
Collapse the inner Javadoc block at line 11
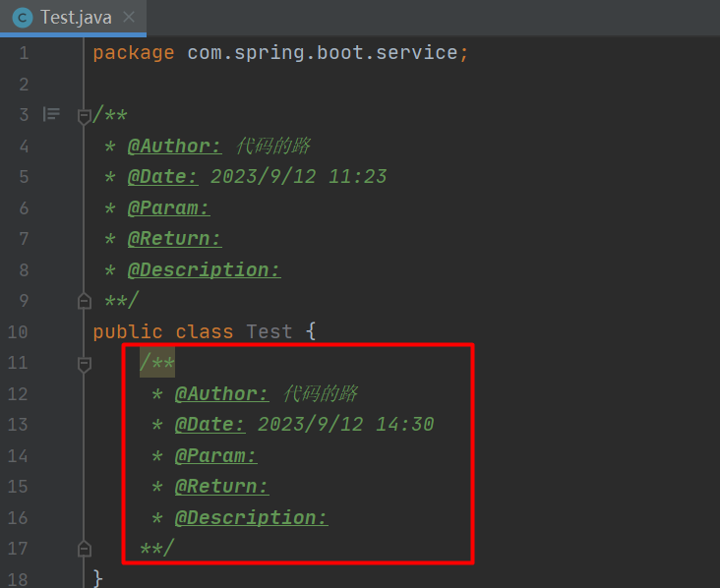point(85,364)
